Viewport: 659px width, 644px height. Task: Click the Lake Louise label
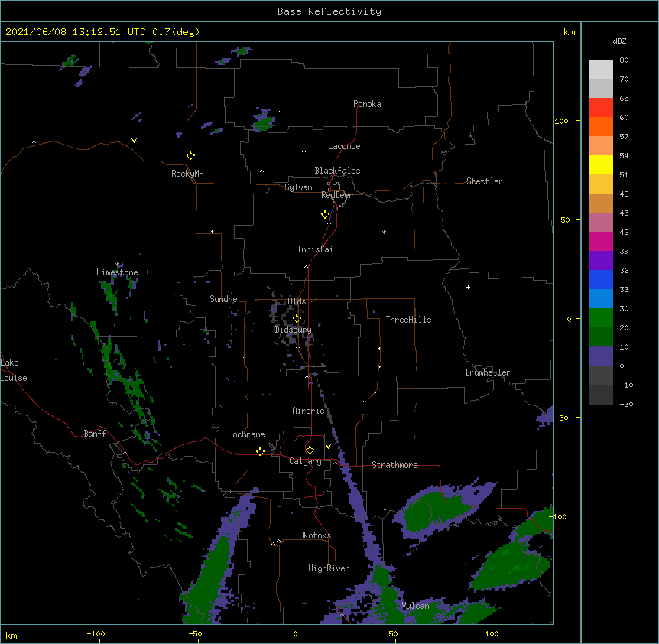pyautogui.click(x=14, y=370)
